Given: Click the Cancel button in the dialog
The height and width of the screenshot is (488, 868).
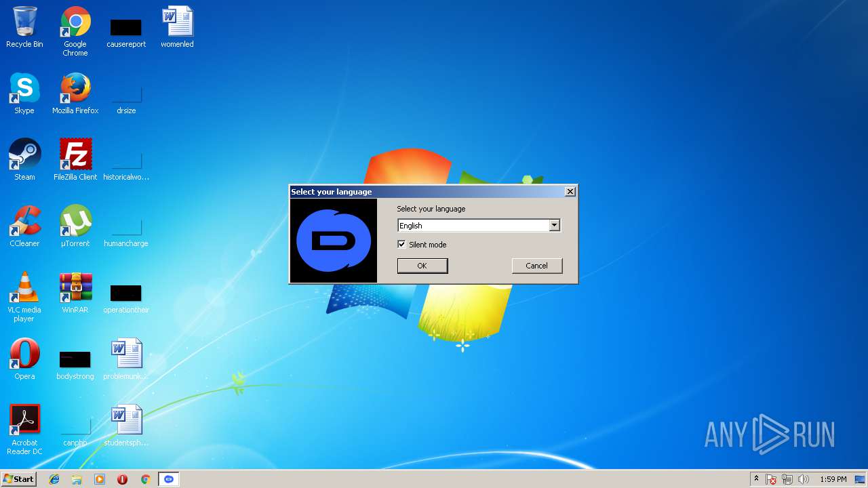Looking at the screenshot, I should (x=536, y=266).
